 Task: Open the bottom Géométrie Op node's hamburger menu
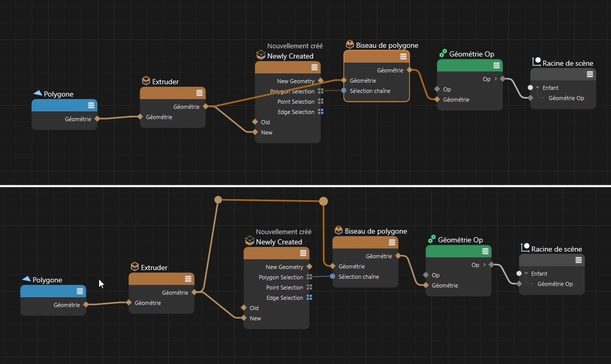[x=485, y=252]
